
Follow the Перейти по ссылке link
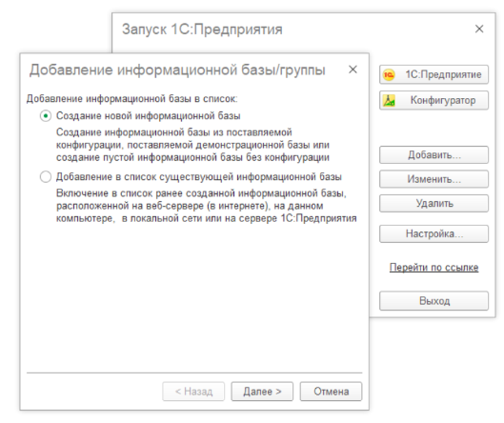[433, 268]
